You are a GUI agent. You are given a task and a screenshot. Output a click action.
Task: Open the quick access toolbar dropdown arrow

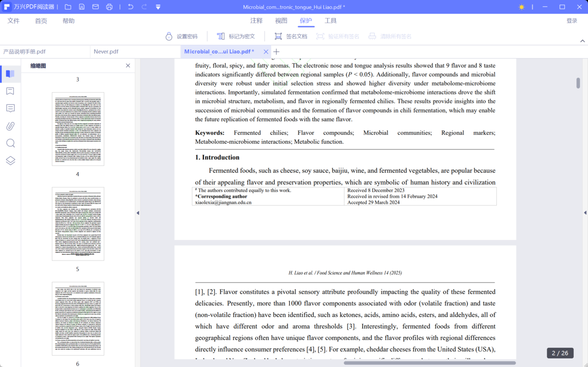158,7
